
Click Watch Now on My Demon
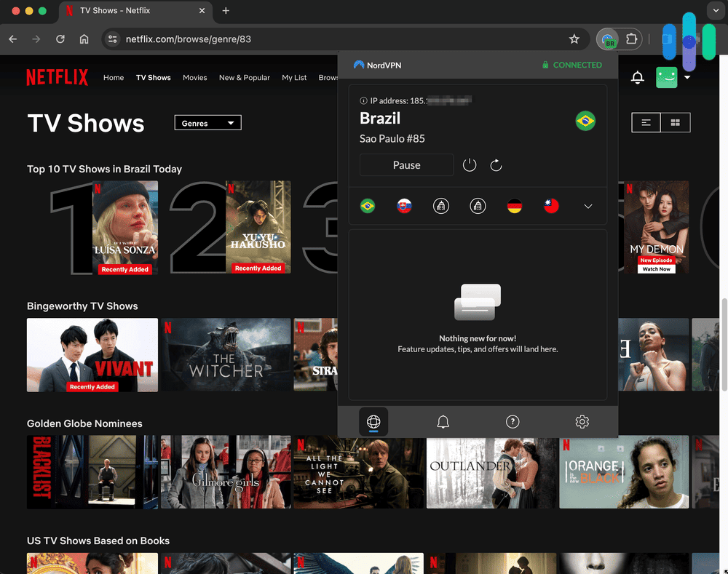click(x=656, y=268)
